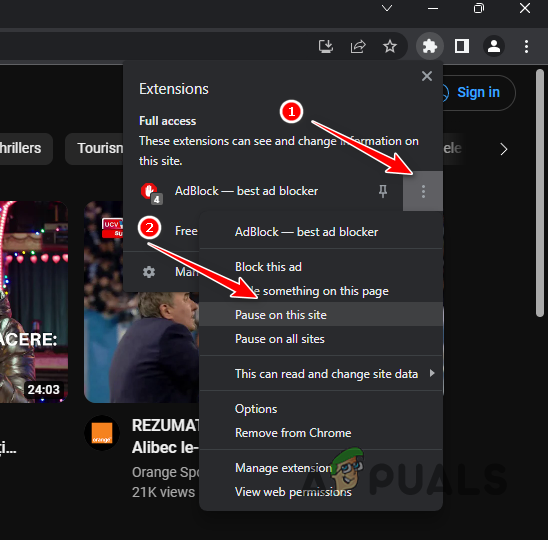Image resolution: width=548 pixels, height=540 pixels.
Task: Select 'Manage extension' entry
Action: 321,468
